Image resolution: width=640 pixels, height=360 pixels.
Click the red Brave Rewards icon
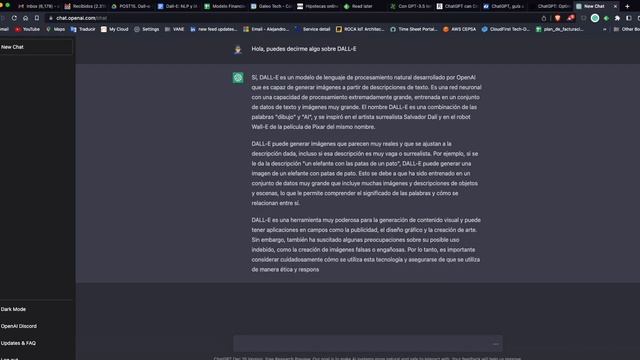(571, 18)
